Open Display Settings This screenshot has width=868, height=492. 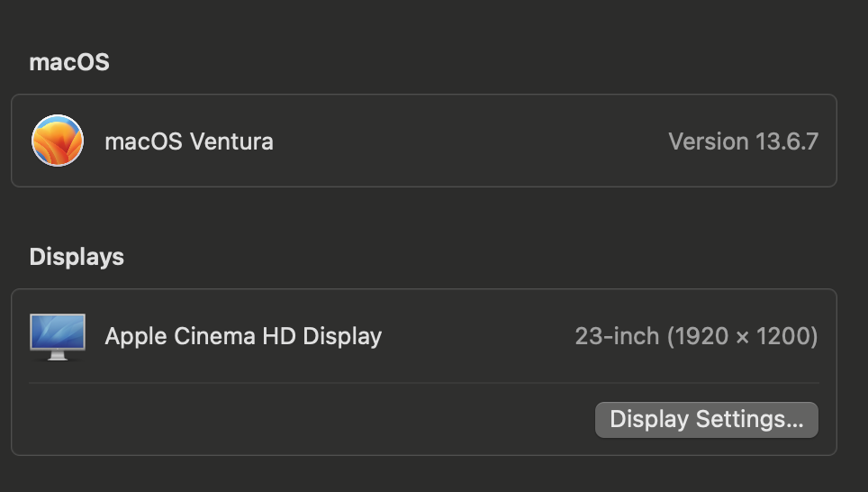pyautogui.click(x=706, y=420)
